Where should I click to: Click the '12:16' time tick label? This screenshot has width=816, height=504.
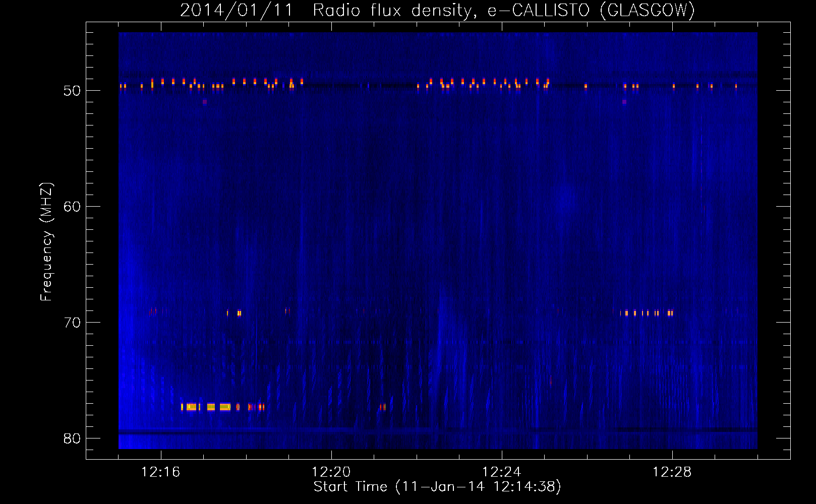161,472
